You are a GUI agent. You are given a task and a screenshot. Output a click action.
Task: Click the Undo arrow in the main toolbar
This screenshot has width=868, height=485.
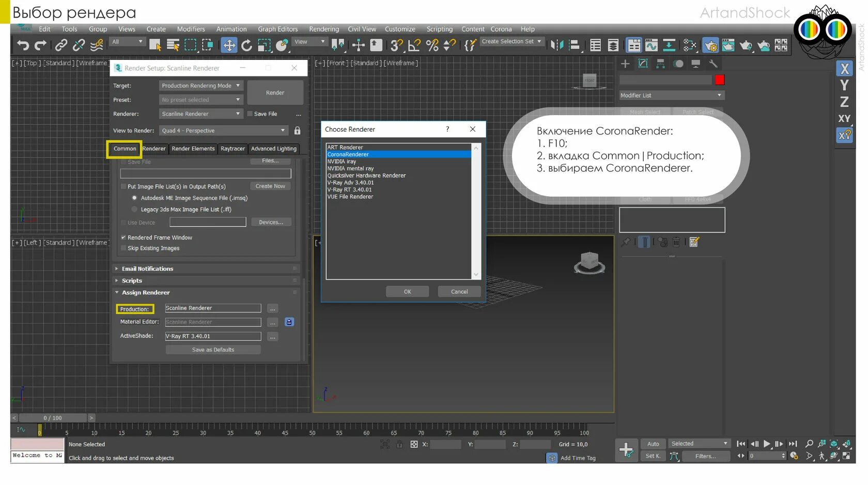coord(23,45)
